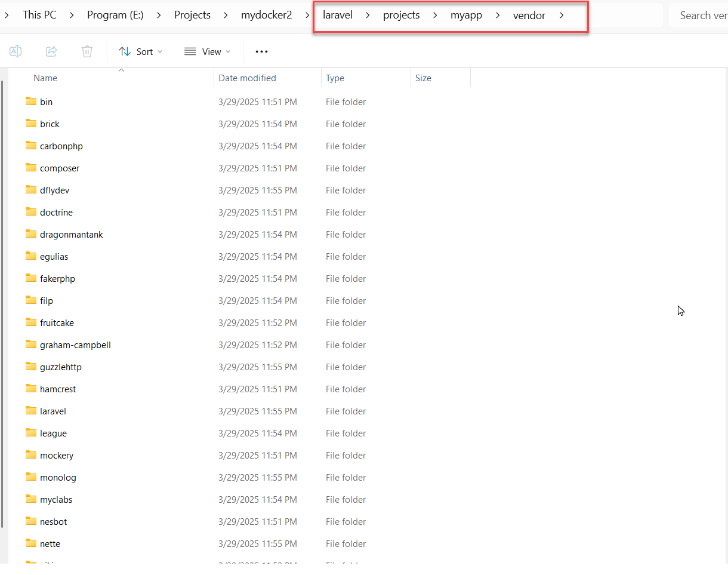
Task: Select the laravel folder icon in list
Action: pos(31,411)
